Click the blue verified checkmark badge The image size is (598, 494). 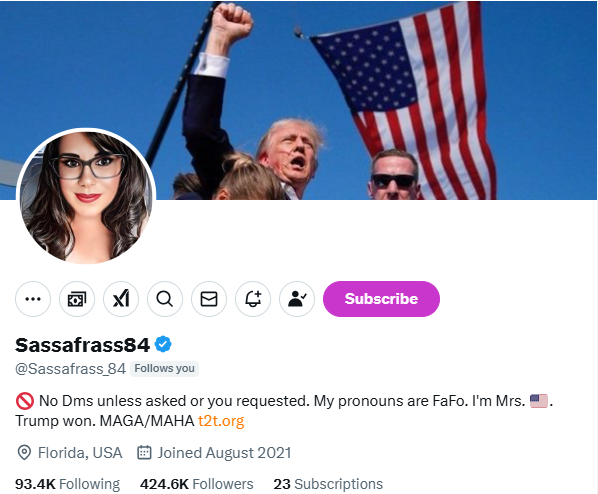[x=163, y=344]
